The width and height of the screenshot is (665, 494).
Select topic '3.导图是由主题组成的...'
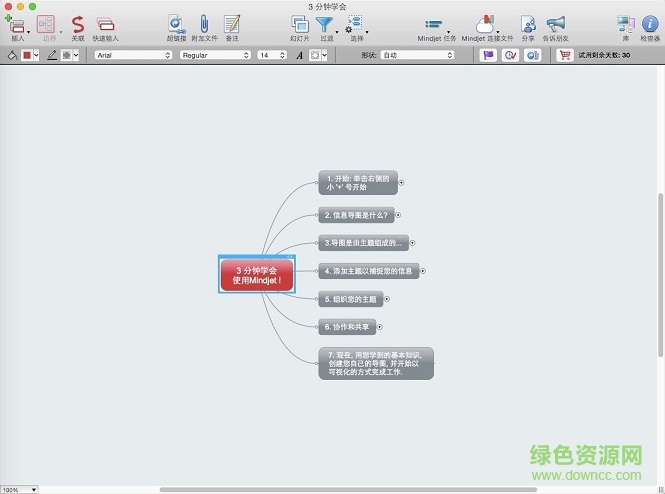363,243
